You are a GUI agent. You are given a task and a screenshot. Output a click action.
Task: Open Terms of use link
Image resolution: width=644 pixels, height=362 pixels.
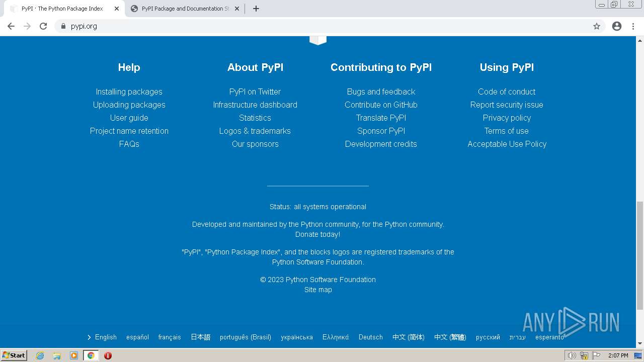tap(507, 131)
